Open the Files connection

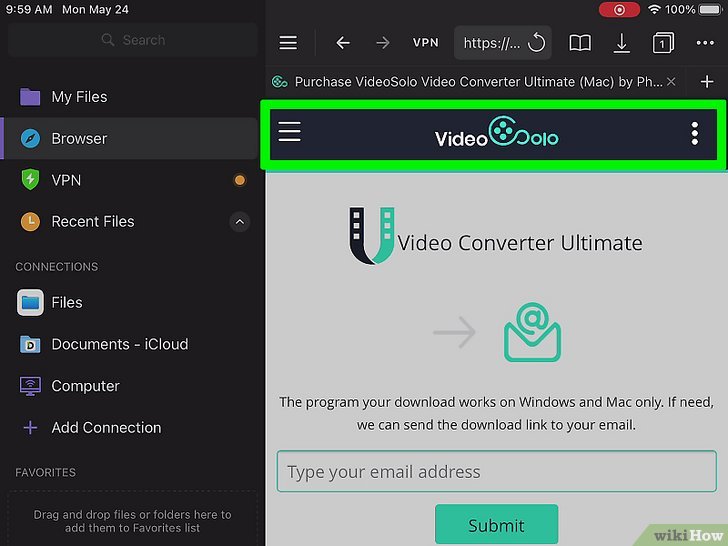[130, 303]
